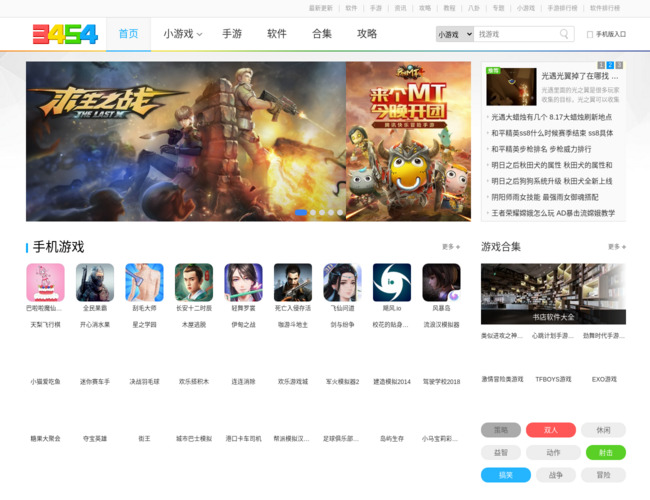Image resolution: width=650 pixels, height=500 pixels.
Task: Select the second carousel dot
Action: [x=313, y=212]
